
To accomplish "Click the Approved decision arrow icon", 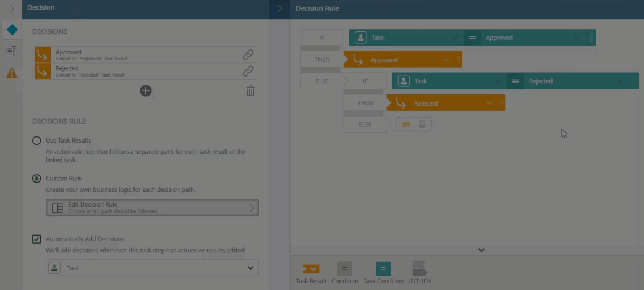I will [x=43, y=55].
